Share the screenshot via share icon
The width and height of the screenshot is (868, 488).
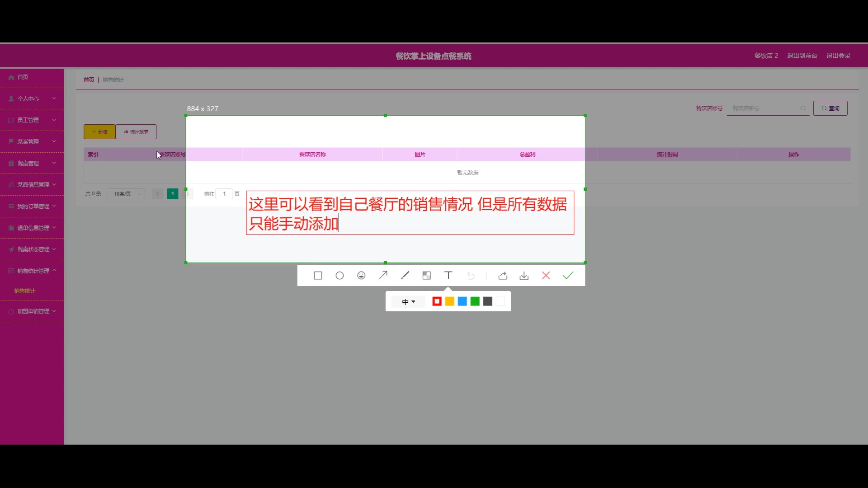503,276
